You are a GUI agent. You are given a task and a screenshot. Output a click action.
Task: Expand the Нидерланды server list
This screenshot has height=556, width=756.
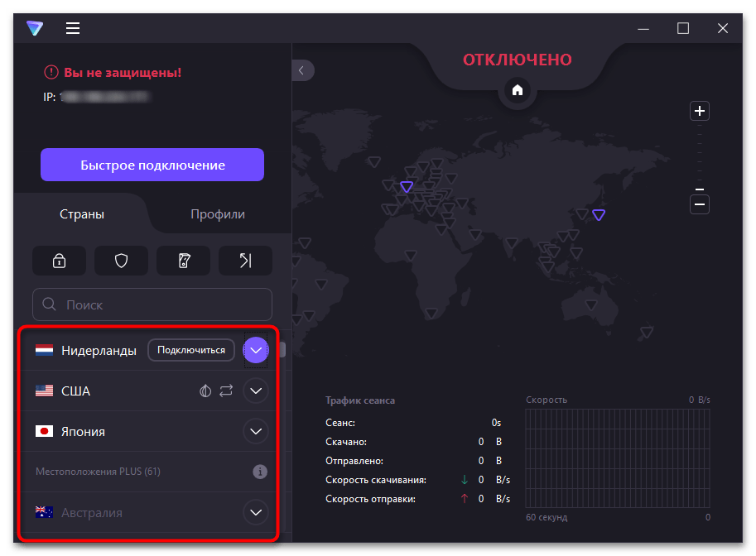tap(256, 350)
